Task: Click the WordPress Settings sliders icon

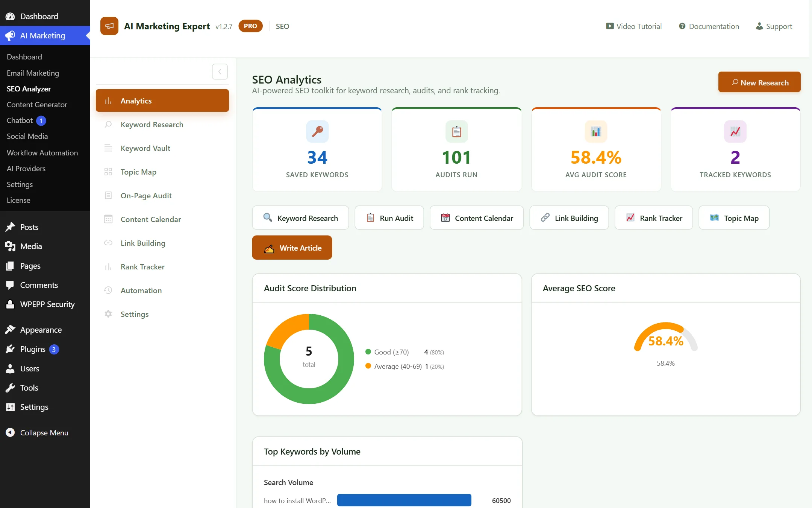Action: pos(10,407)
